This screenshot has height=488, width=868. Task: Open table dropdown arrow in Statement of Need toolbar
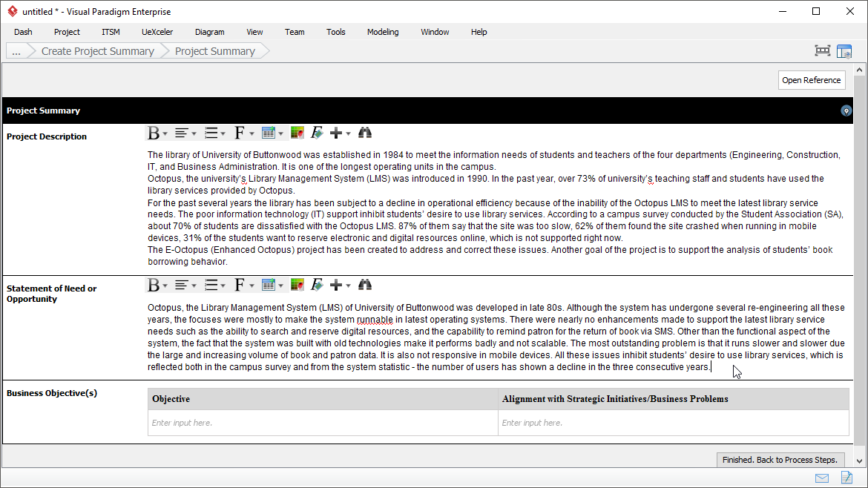click(x=280, y=286)
